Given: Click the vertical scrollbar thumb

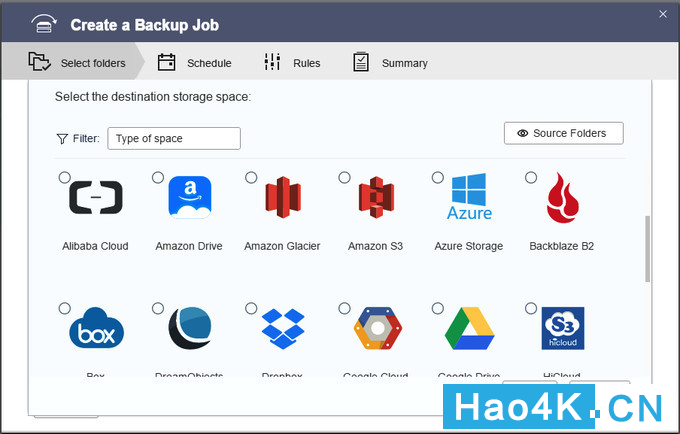Looking at the screenshot, I should (x=647, y=248).
